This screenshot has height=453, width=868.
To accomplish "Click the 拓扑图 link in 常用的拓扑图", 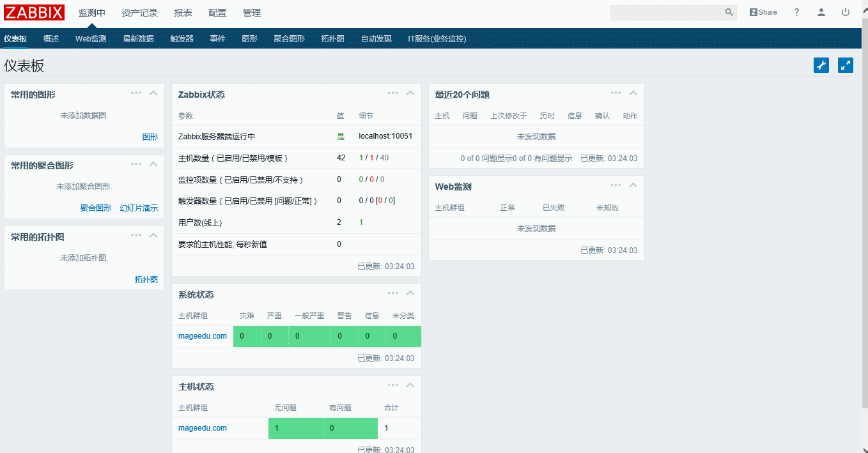I will pyautogui.click(x=146, y=280).
